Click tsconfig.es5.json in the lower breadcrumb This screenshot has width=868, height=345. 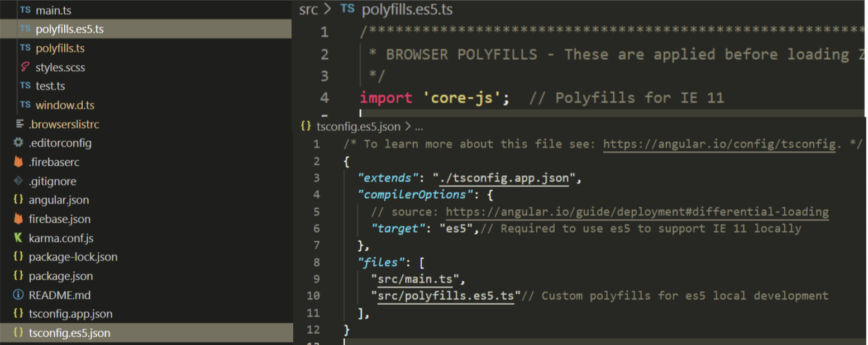click(x=359, y=127)
